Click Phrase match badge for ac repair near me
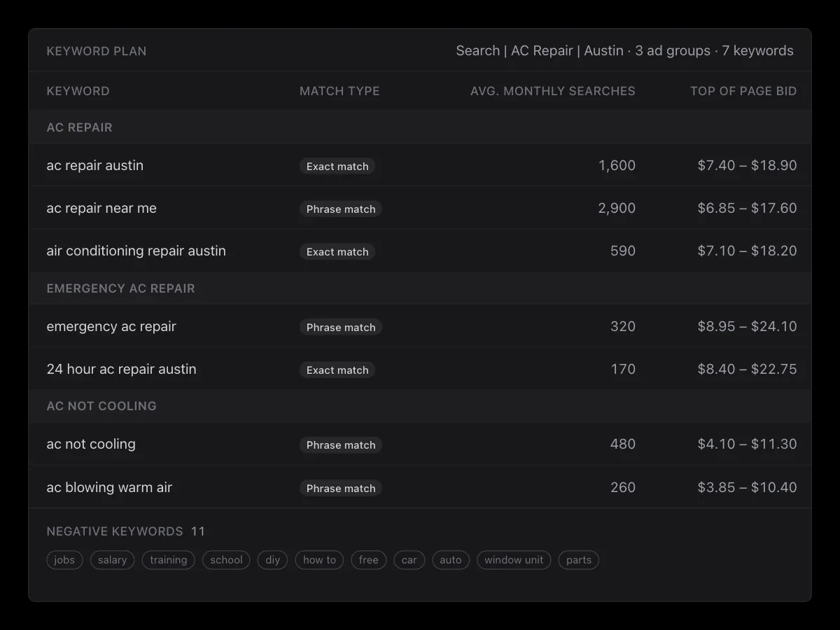The image size is (840, 630). 341,209
